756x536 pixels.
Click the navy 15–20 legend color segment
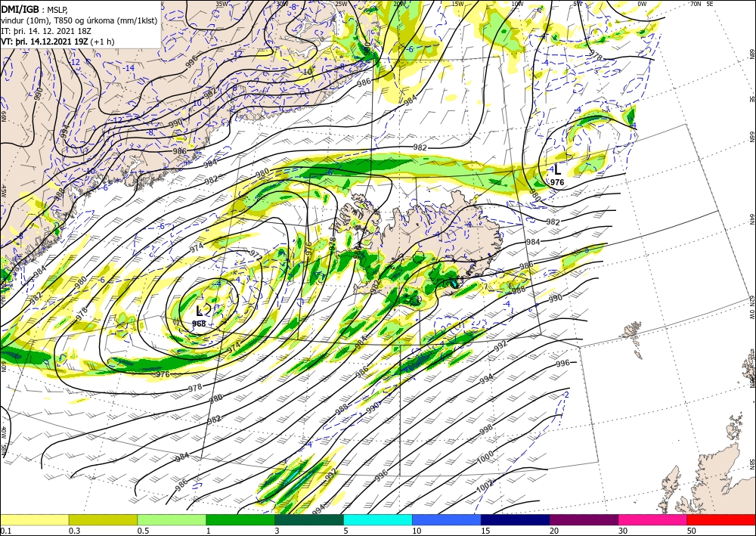[516, 519]
